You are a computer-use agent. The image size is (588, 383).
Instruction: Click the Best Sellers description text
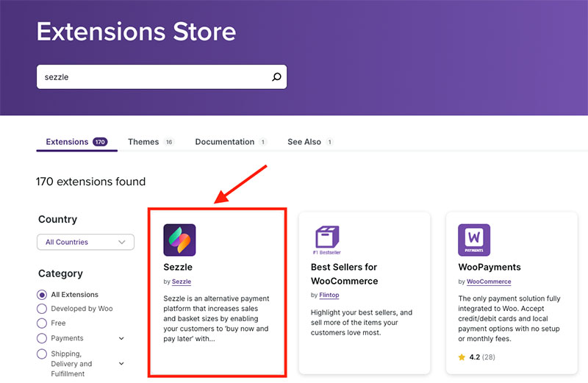pyautogui.click(x=362, y=323)
